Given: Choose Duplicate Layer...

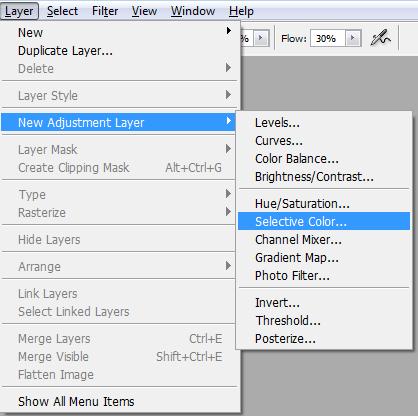Looking at the screenshot, I should [120, 50].
